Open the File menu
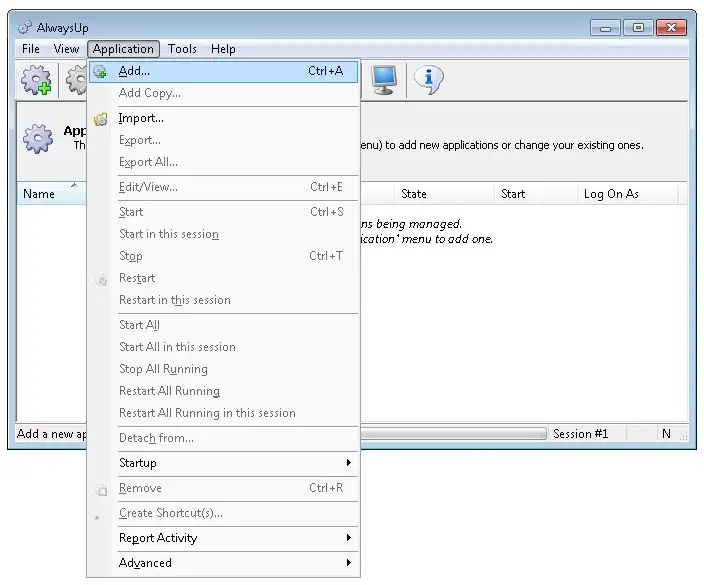Viewport: 704px width, 585px height. coord(31,49)
